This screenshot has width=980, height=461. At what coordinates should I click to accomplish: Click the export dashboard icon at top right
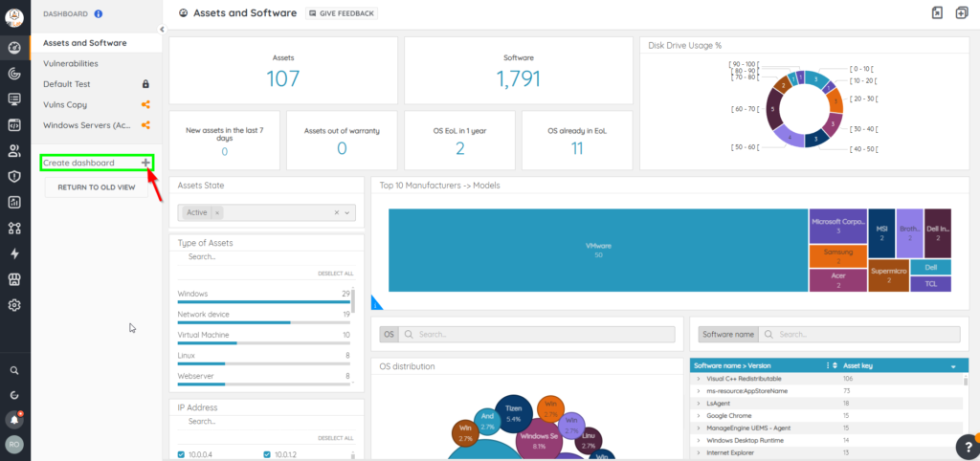(x=937, y=13)
